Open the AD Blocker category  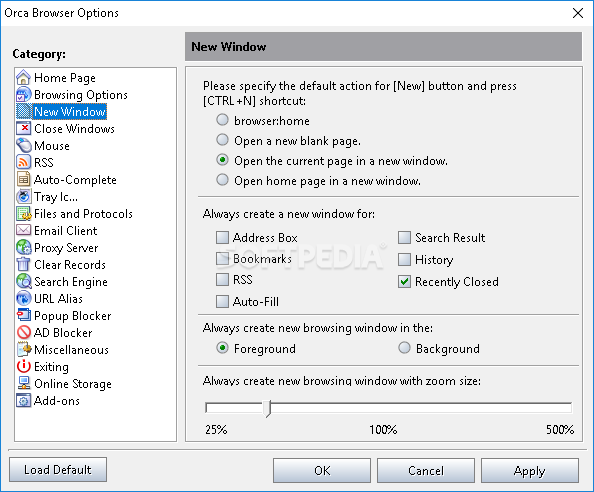click(x=63, y=333)
